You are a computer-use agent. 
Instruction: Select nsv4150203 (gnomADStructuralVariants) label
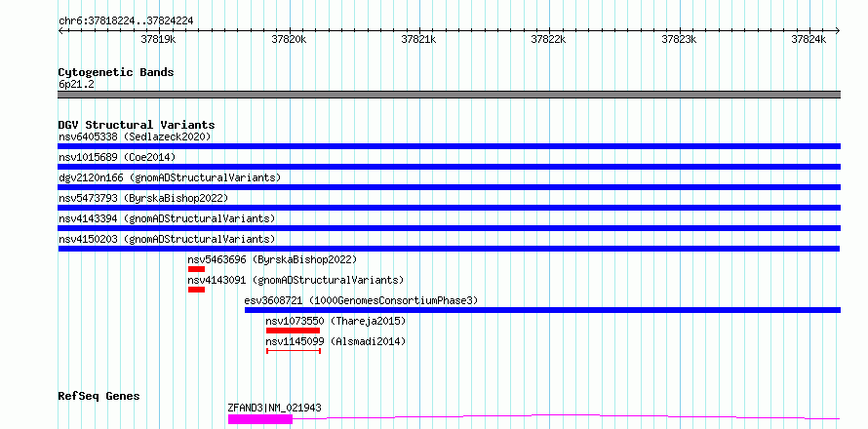(167, 239)
